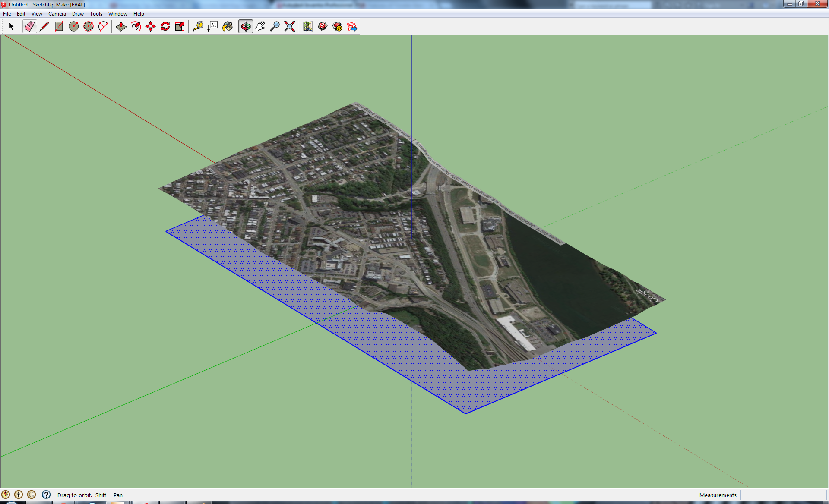Image resolution: width=829 pixels, height=504 pixels.
Task: Select the Line pencil tool
Action: [44, 26]
